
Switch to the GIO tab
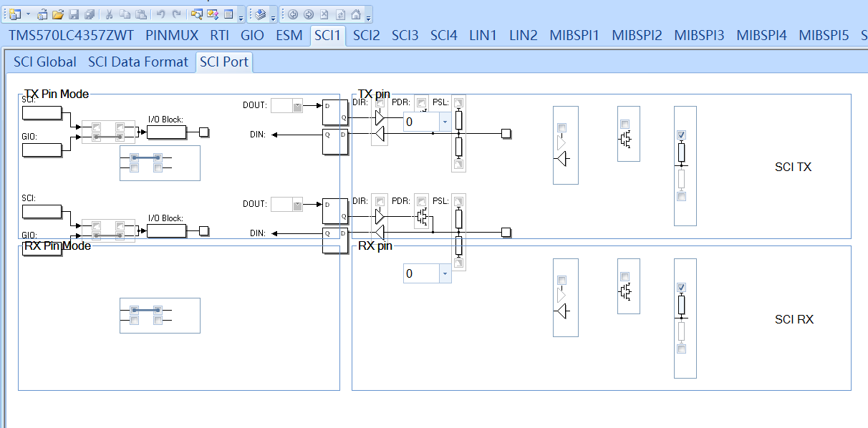[252, 35]
